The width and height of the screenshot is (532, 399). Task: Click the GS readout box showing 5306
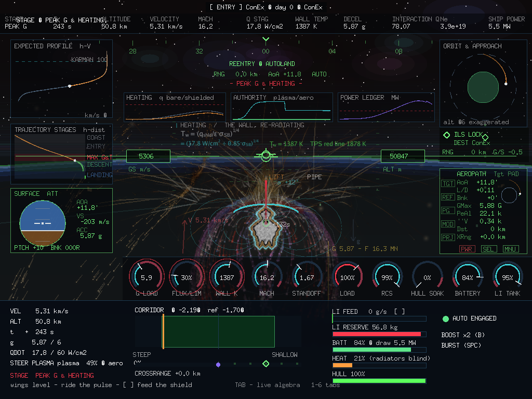tap(148, 156)
